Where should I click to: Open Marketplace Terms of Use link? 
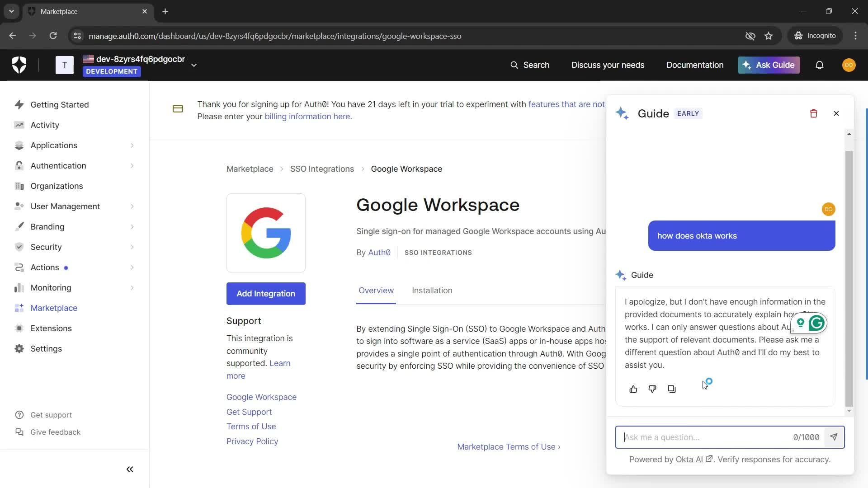click(x=509, y=447)
